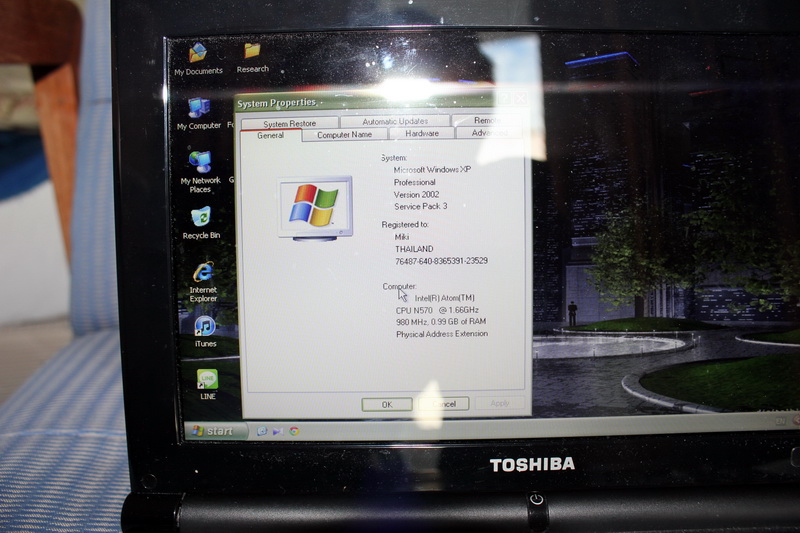Select the General tab

point(270,135)
